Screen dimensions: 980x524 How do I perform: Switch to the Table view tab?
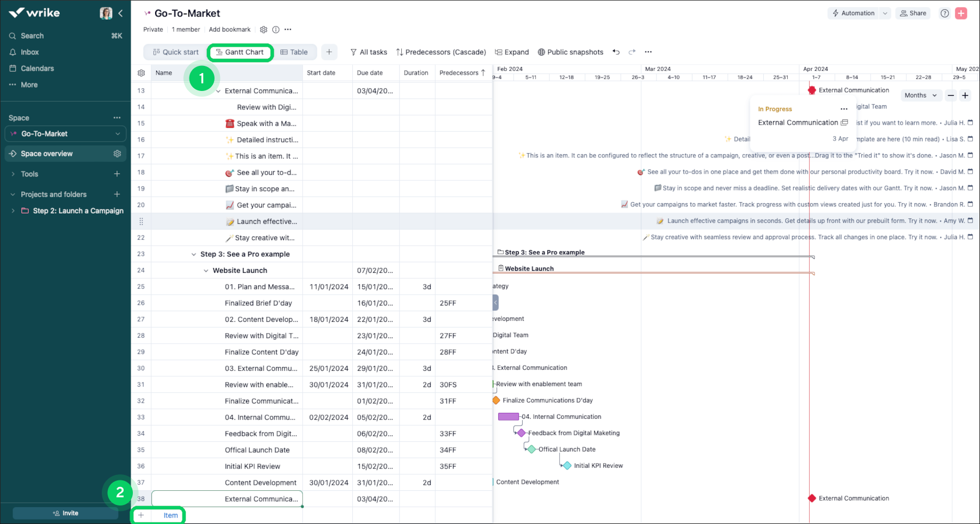point(295,52)
